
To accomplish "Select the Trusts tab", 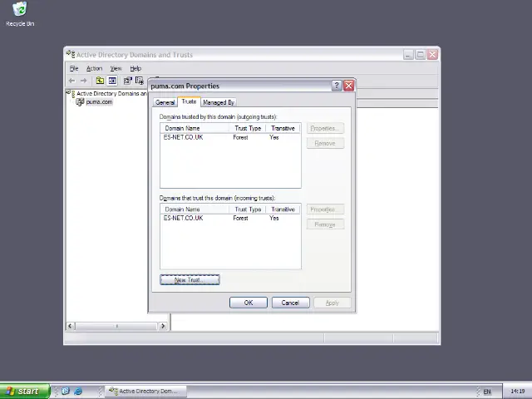I will pyautogui.click(x=189, y=101).
